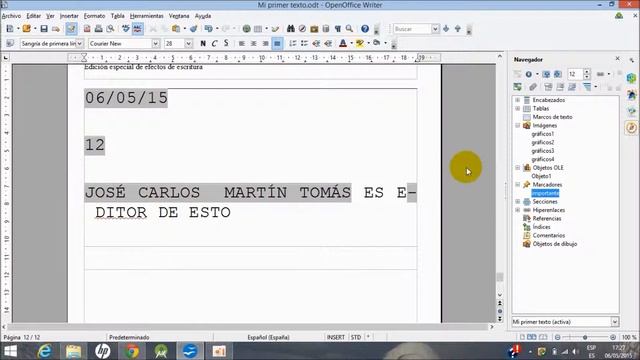
Task: Click the Navigator Content View icon
Action: (x=517, y=87)
